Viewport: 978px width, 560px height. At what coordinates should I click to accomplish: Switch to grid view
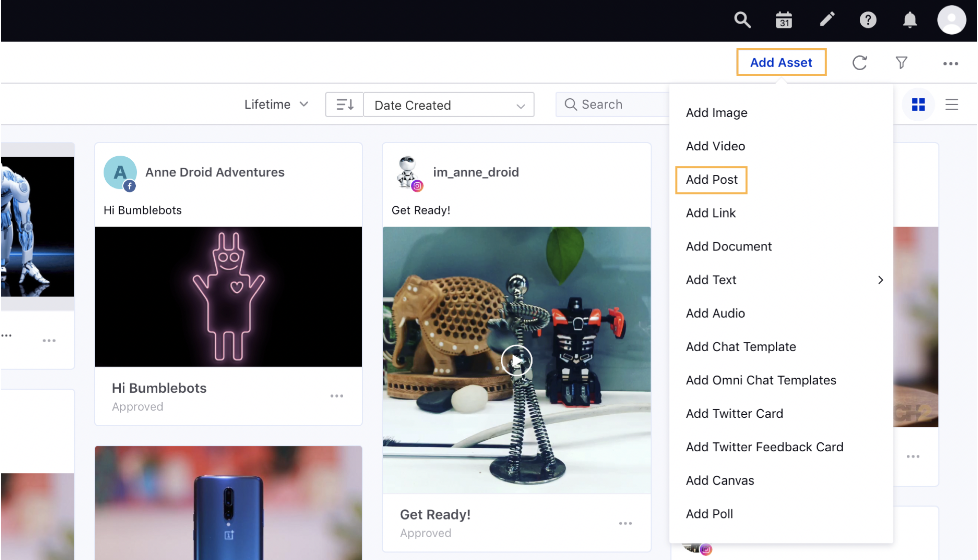click(918, 104)
